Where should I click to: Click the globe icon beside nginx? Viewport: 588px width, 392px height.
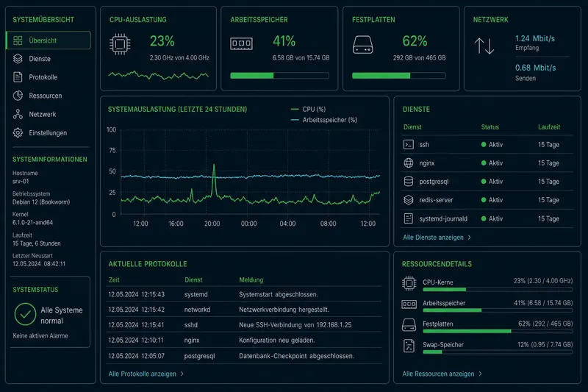coord(409,163)
